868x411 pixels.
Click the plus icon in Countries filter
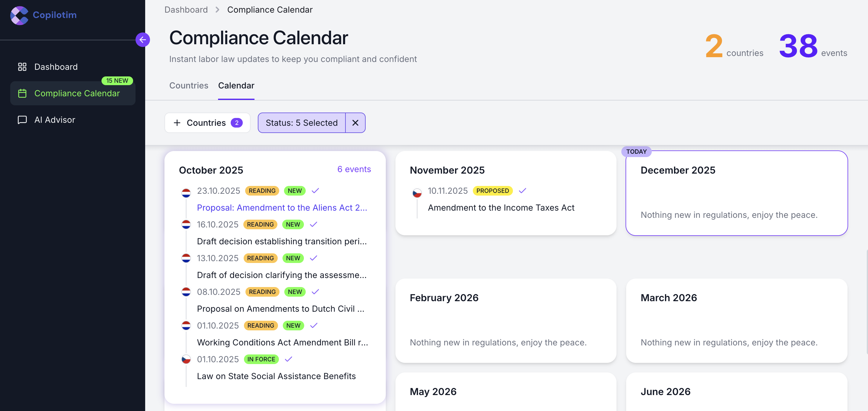coord(177,123)
